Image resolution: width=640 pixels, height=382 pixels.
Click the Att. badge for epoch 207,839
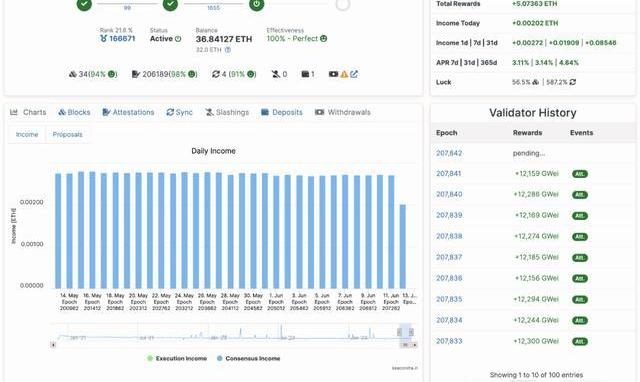580,215
